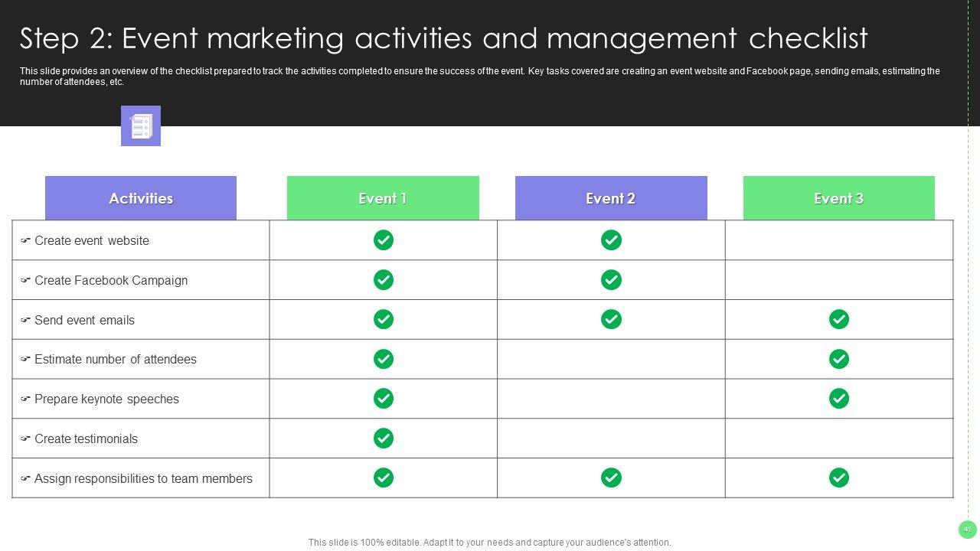This screenshot has height=551, width=980.
Task: Click the green slide number badge
Action: [x=968, y=530]
